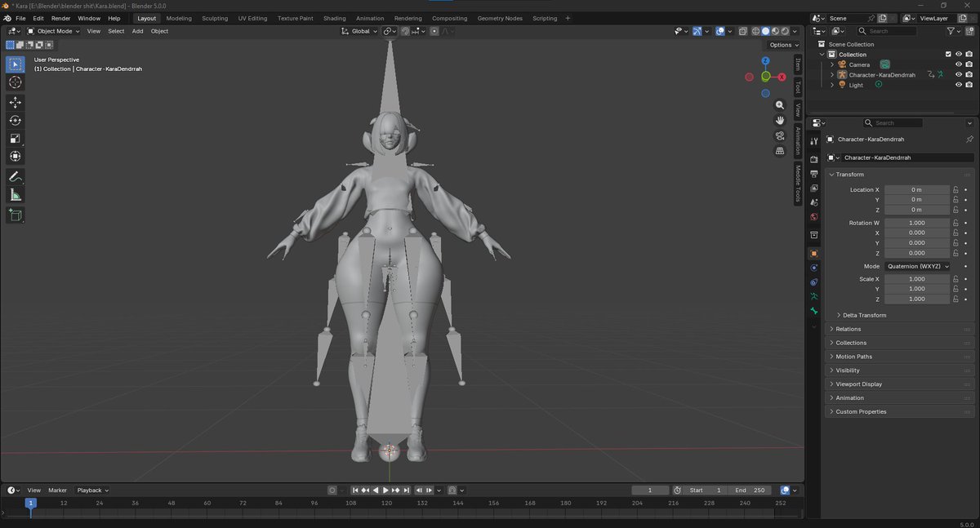
Task: Expand the Custom Properties panel
Action: [x=860, y=411]
